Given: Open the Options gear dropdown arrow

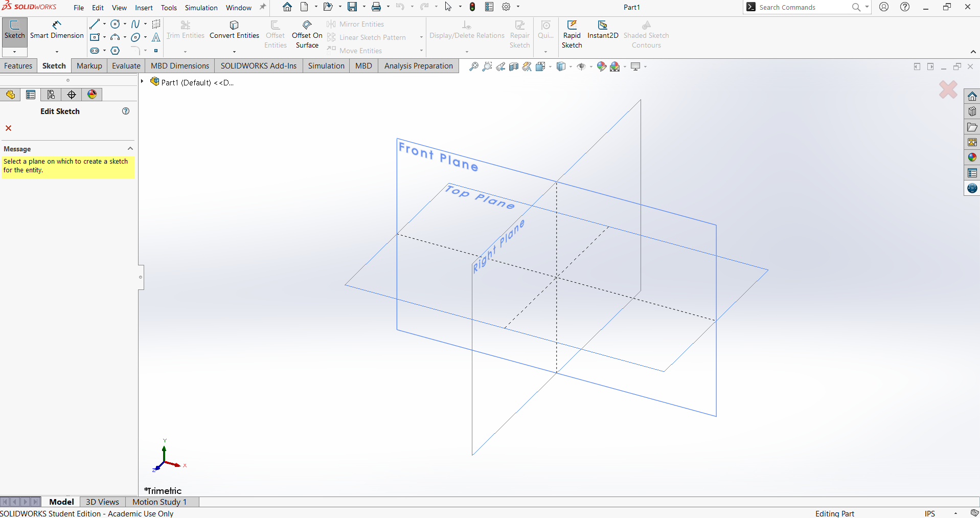Looking at the screenshot, I should tap(518, 7).
